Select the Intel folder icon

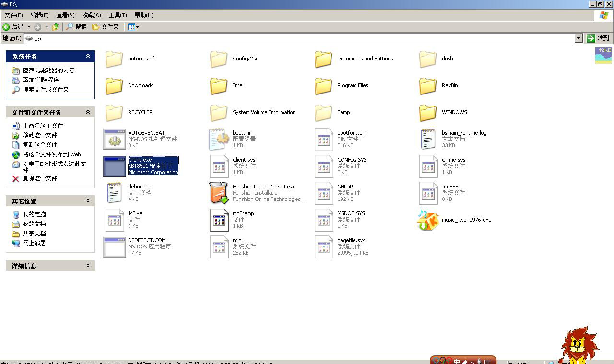pyautogui.click(x=219, y=86)
